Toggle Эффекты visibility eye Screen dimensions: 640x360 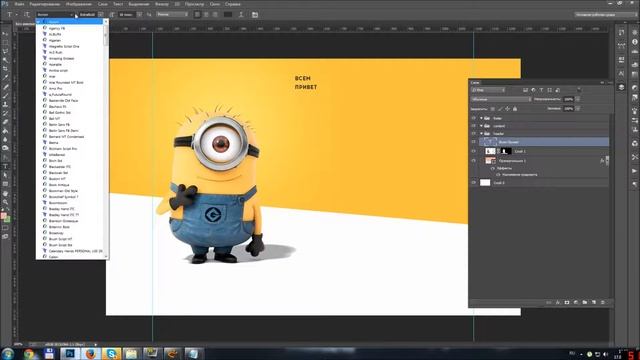(493, 168)
